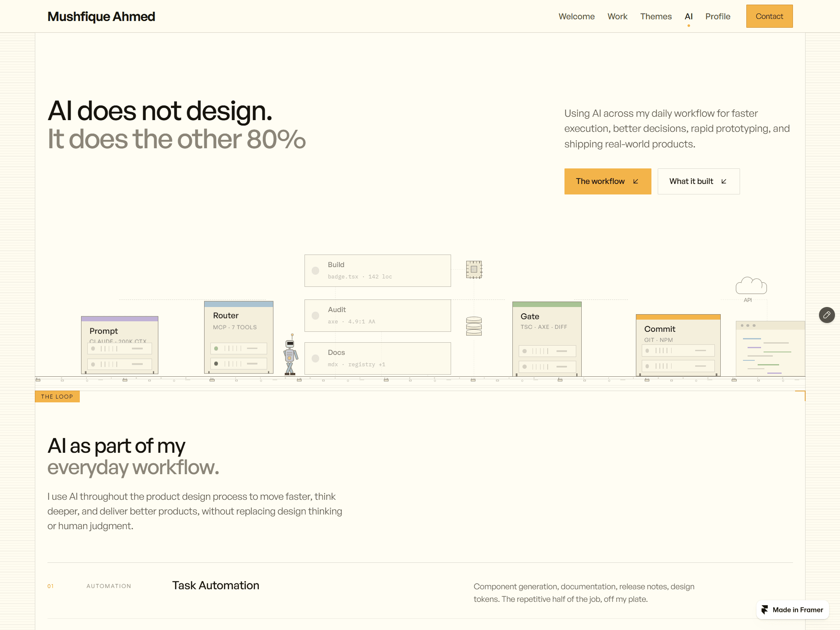
Task: Click the AUTOMATION category label
Action: (x=109, y=586)
